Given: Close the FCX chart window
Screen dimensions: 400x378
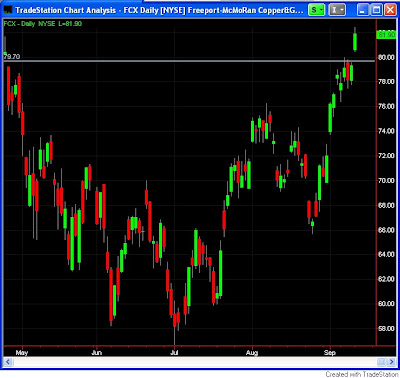Looking at the screenshot, I should [x=390, y=10].
